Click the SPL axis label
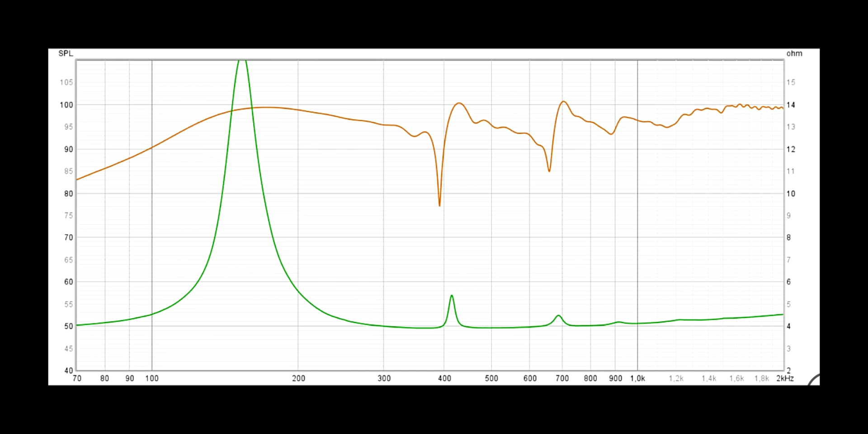Viewport: 868px width, 434px height. click(x=66, y=53)
